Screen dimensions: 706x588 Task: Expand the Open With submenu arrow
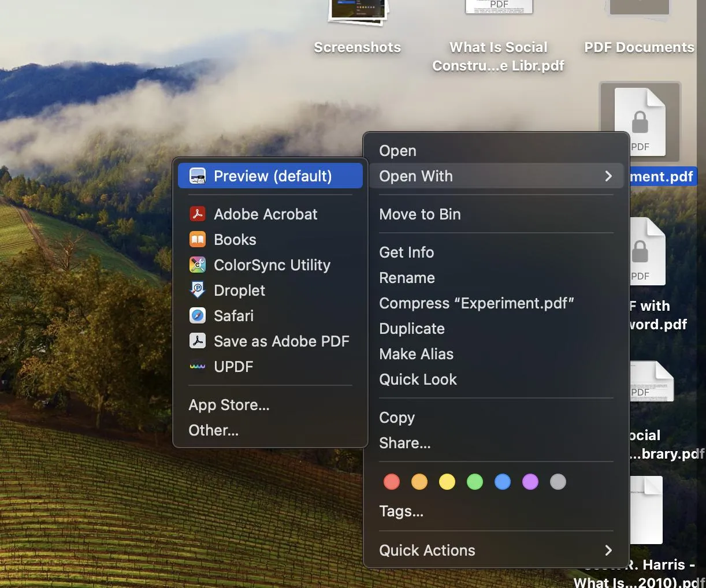click(x=608, y=176)
